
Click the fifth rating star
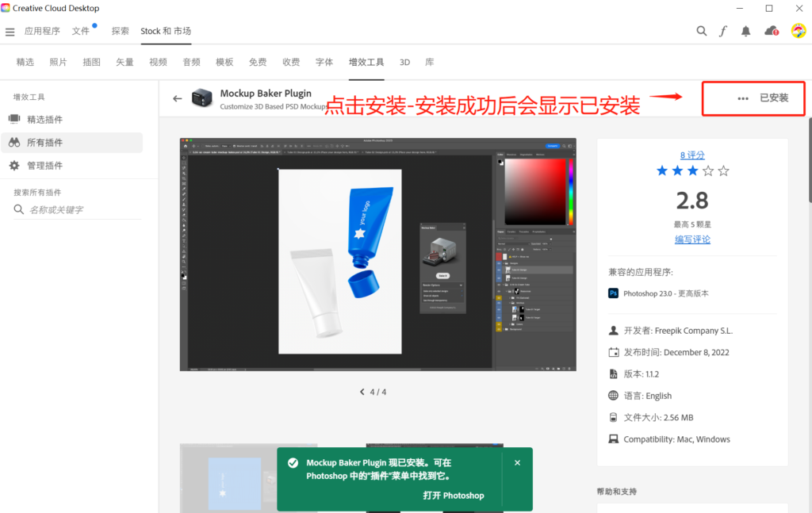point(723,170)
